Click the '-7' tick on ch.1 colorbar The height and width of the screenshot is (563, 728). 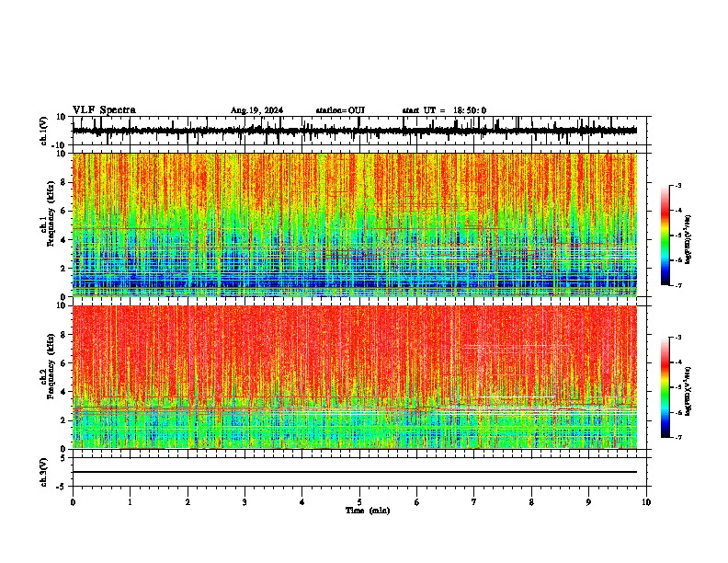click(678, 285)
